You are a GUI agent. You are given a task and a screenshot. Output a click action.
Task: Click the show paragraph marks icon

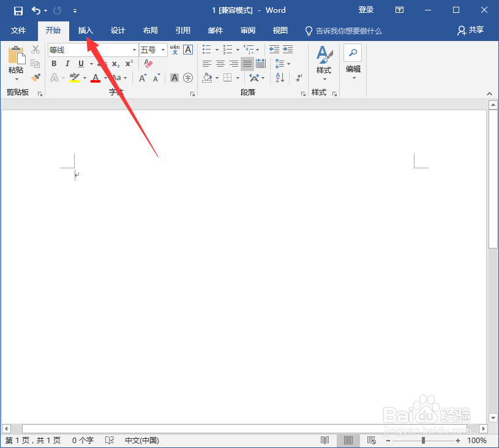[x=299, y=77]
